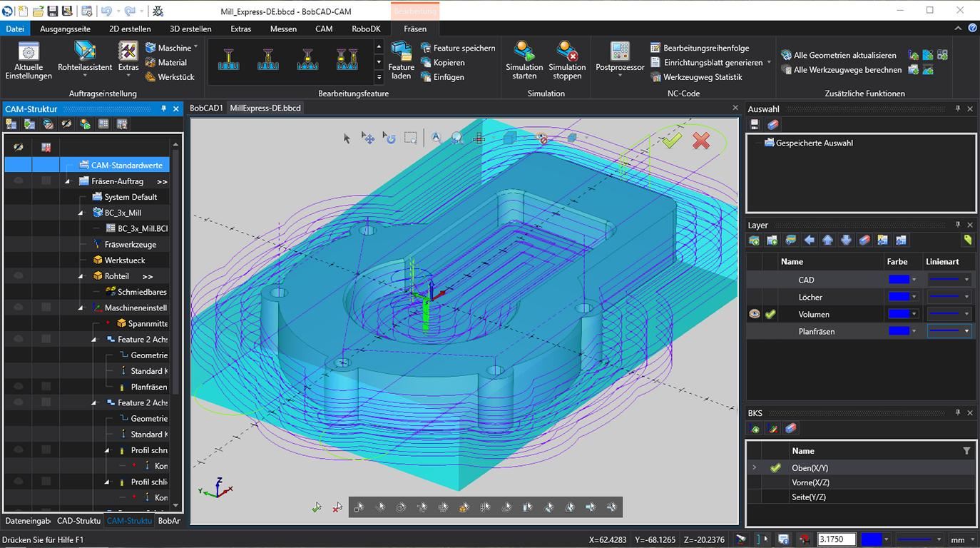Screen dimensions: 980x548
Task: Switch to the 2D erstellen tab
Action: coord(130,29)
